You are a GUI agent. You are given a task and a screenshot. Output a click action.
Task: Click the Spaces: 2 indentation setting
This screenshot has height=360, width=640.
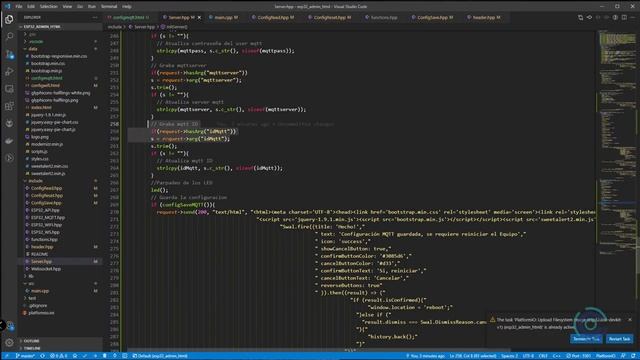(509, 356)
